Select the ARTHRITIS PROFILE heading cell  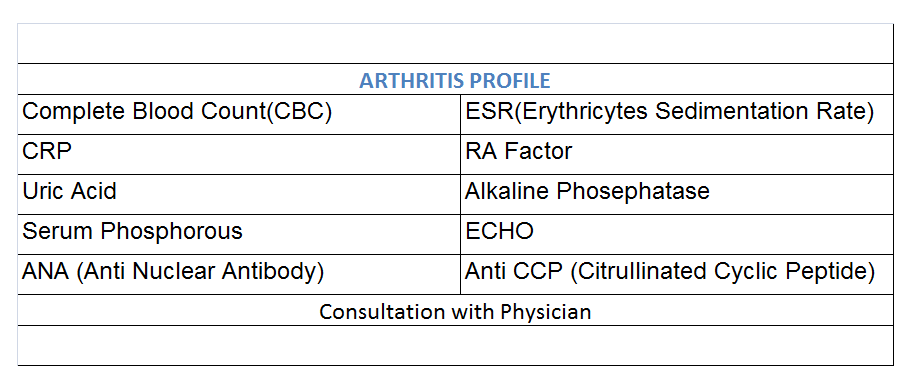pos(455,79)
